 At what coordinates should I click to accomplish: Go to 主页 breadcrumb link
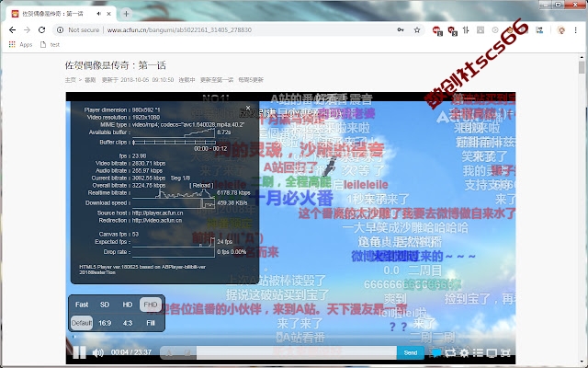point(70,80)
